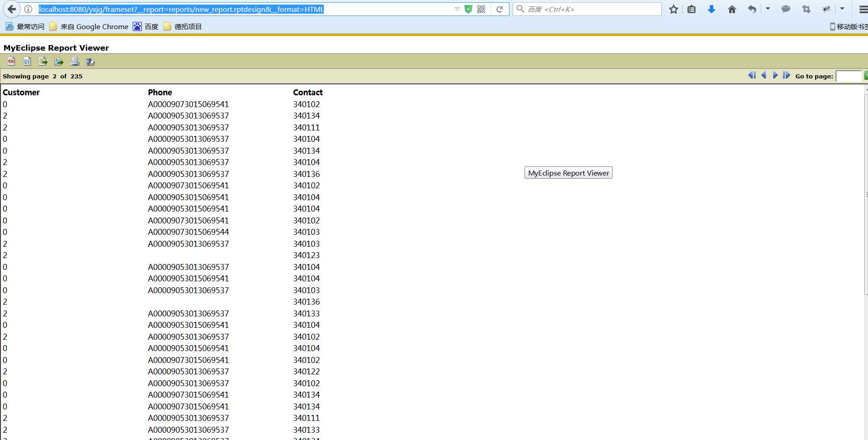Click the undo arrow toolbar icon

pyautogui.click(x=752, y=9)
